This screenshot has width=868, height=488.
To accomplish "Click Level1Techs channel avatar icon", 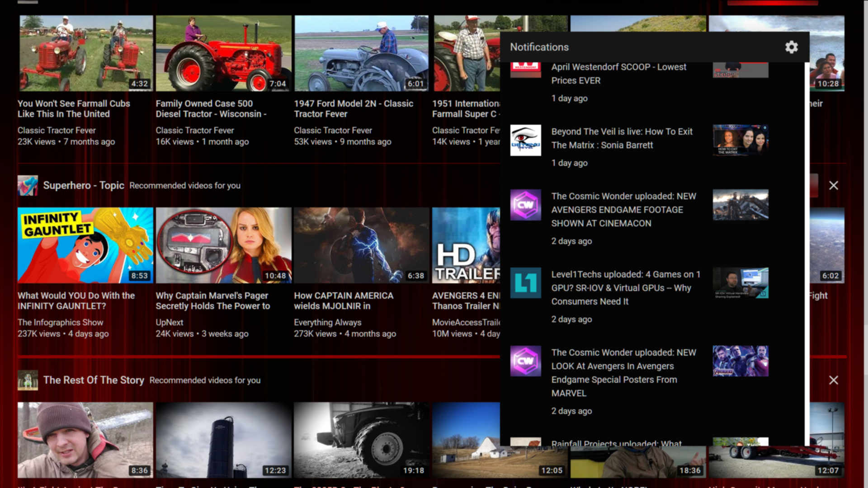I will point(525,283).
